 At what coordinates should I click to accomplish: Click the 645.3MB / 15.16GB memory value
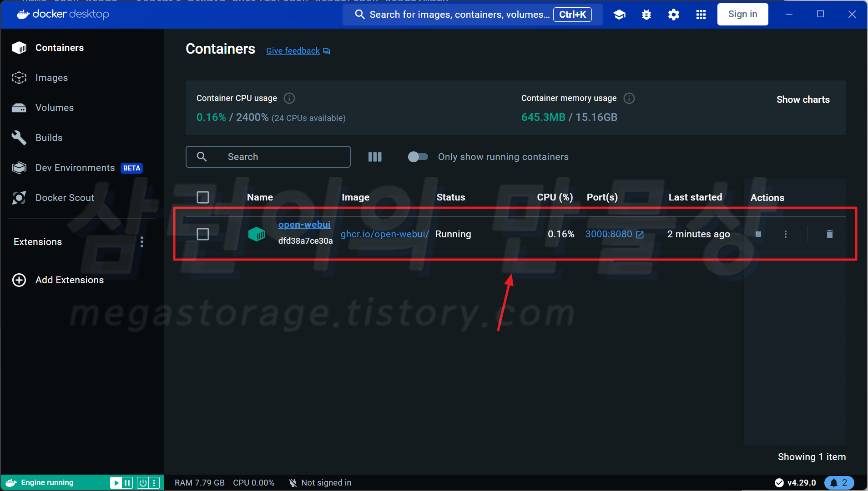pos(569,117)
